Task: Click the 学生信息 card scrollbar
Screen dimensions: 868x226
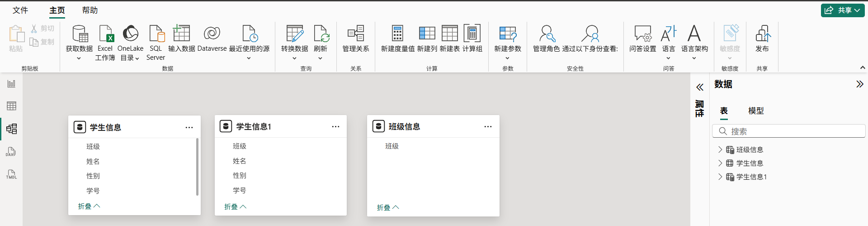Action: pos(197,167)
